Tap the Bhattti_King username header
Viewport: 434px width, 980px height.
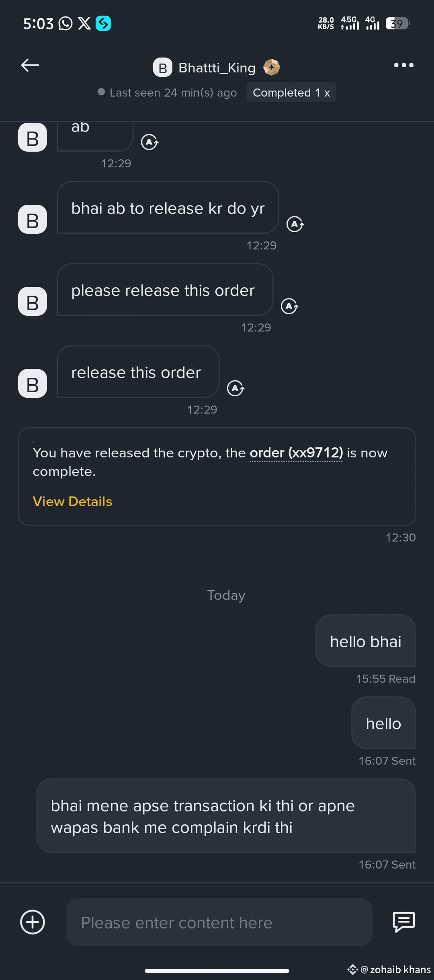(x=217, y=68)
